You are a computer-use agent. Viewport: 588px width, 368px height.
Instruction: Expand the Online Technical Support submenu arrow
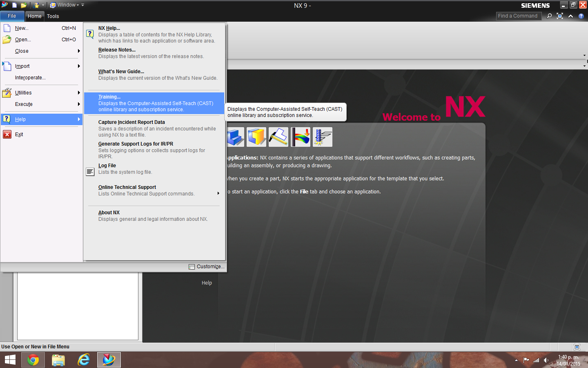218,193
